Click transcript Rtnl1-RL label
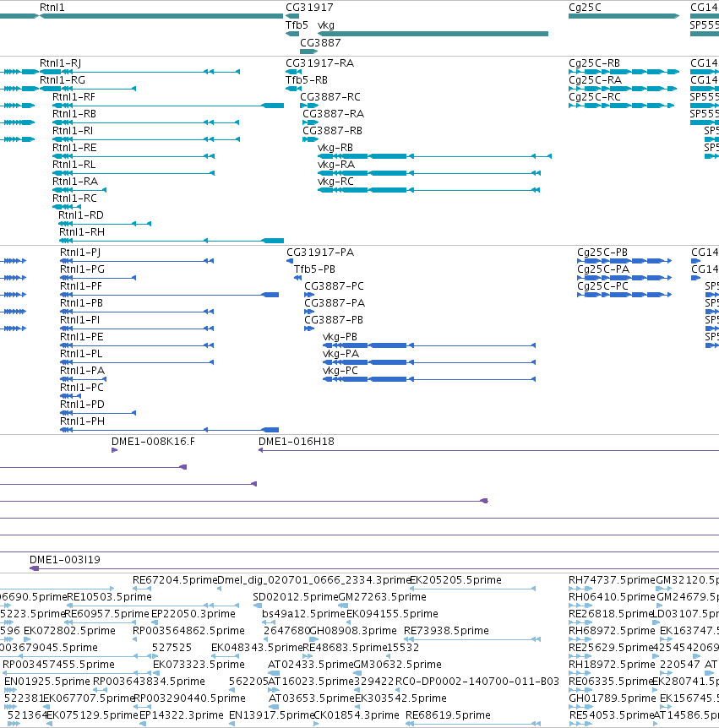Image resolution: width=719 pixels, height=728 pixels. pyautogui.click(x=74, y=165)
